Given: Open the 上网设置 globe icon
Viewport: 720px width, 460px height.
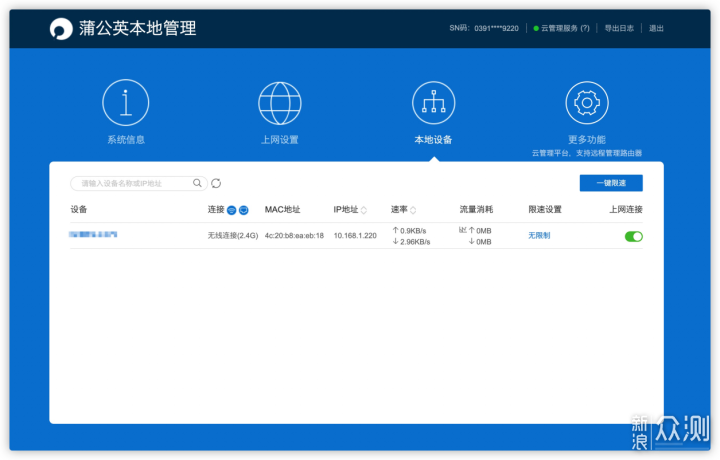Looking at the screenshot, I should tap(280, 103).
